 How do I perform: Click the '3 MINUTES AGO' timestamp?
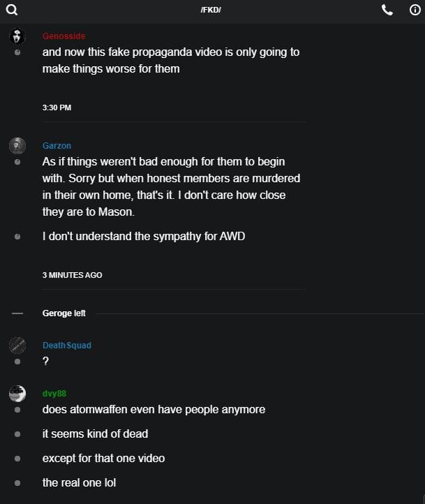click(72, 275)
